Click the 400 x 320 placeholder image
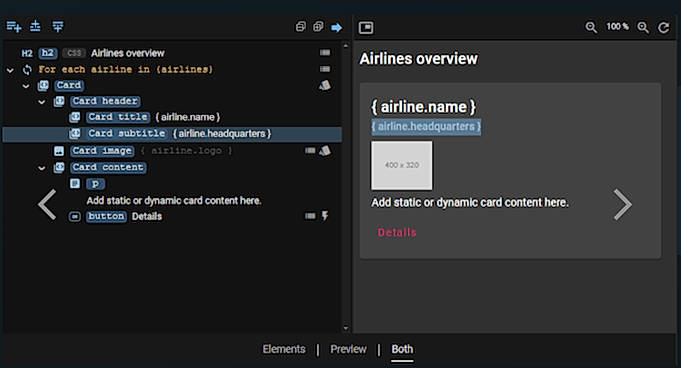 (x=402, y=165)
